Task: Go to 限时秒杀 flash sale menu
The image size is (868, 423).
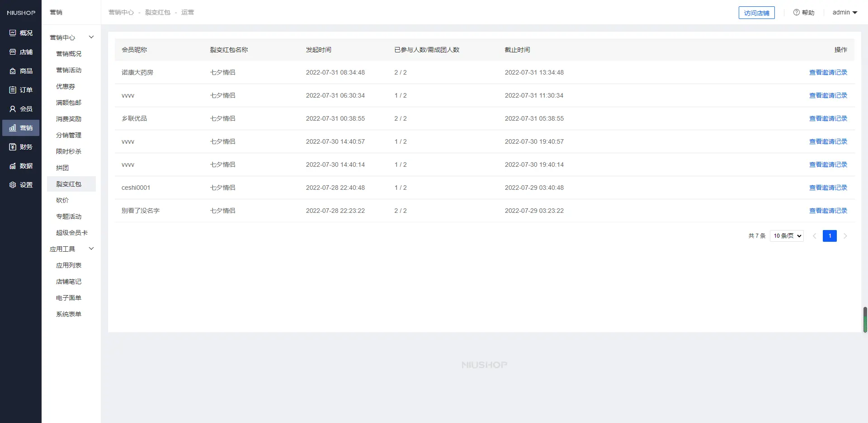Action: tap(69, 151)
